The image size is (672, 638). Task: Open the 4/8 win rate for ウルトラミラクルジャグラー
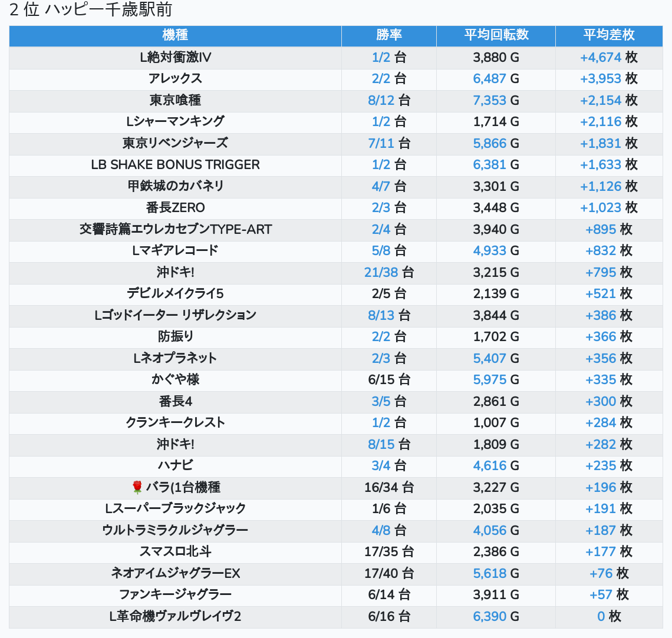point(381,530)
